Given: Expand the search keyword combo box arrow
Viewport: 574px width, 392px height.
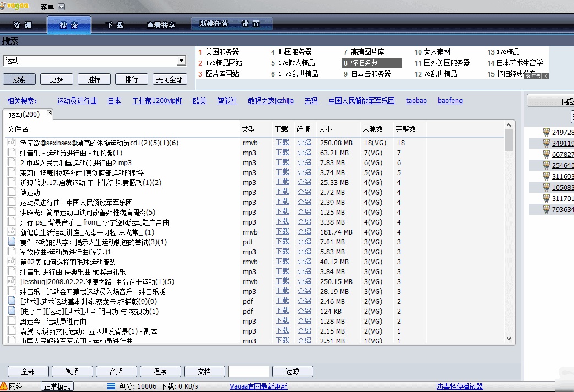Looking at the screenshot, I should pyautogui.click(x=181, y=61).
